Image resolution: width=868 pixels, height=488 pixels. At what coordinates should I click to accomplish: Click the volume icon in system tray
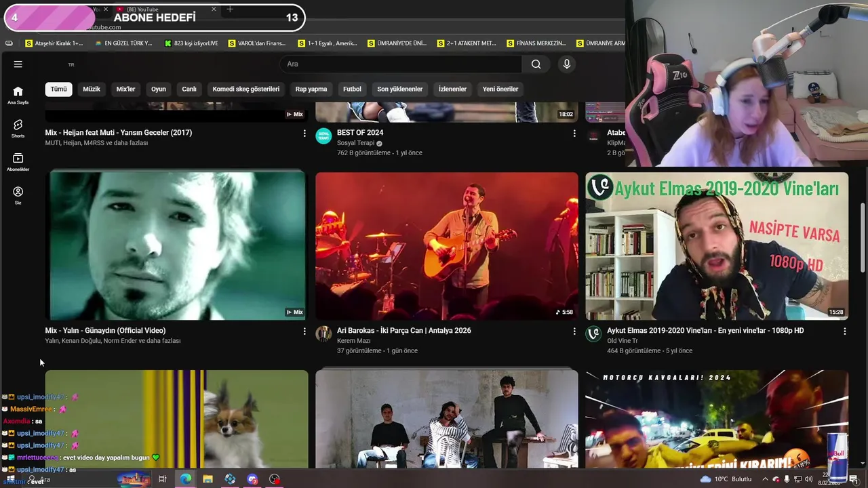click(x=808, y=479)
